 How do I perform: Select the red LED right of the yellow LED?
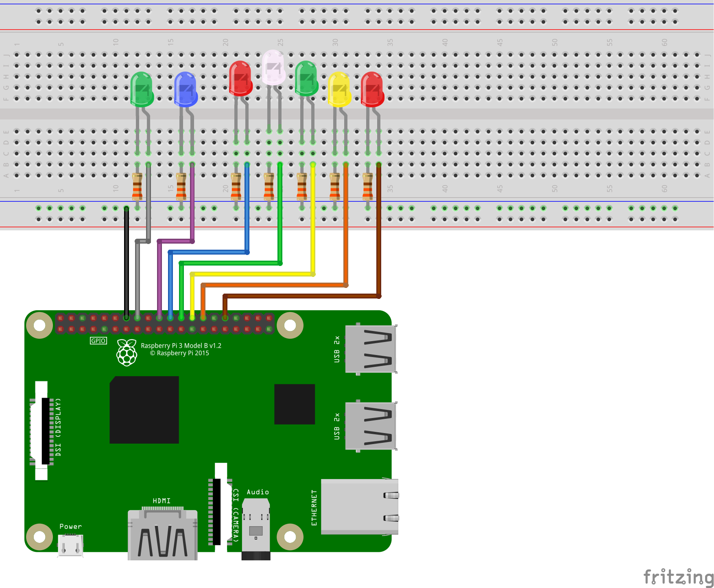pyautogui.click(x=372, y=89)
